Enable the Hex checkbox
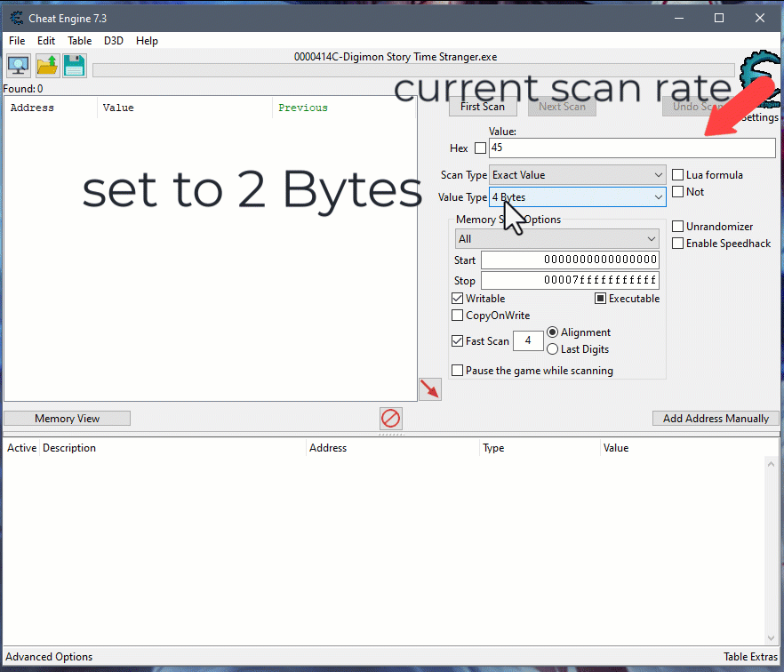Viewport: 784px width, 672px height. point(481,148)
